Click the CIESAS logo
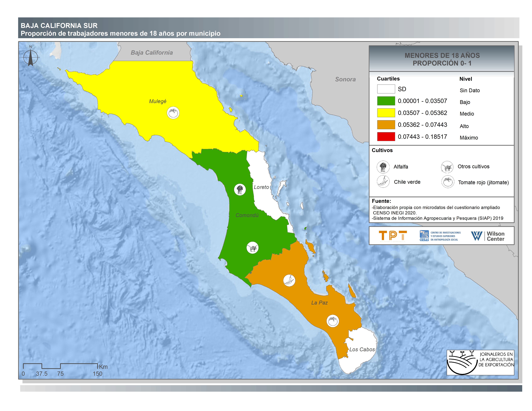 pyautogui.click(x=440, y=236)
